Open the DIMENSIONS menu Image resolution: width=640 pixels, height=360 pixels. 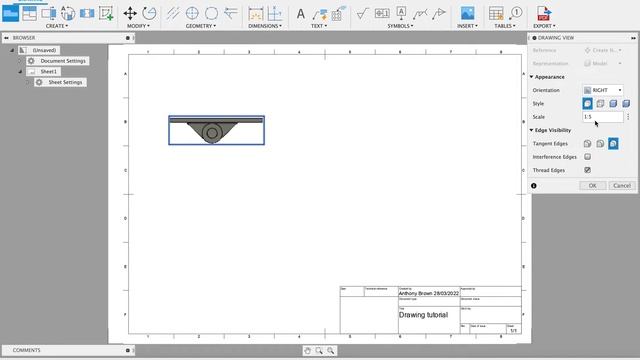[265, 26]
